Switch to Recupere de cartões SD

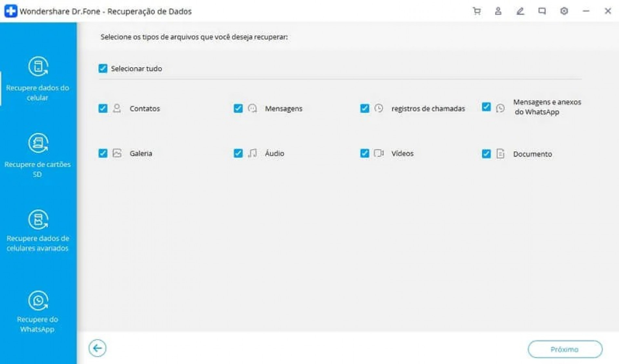pos(38,156)
